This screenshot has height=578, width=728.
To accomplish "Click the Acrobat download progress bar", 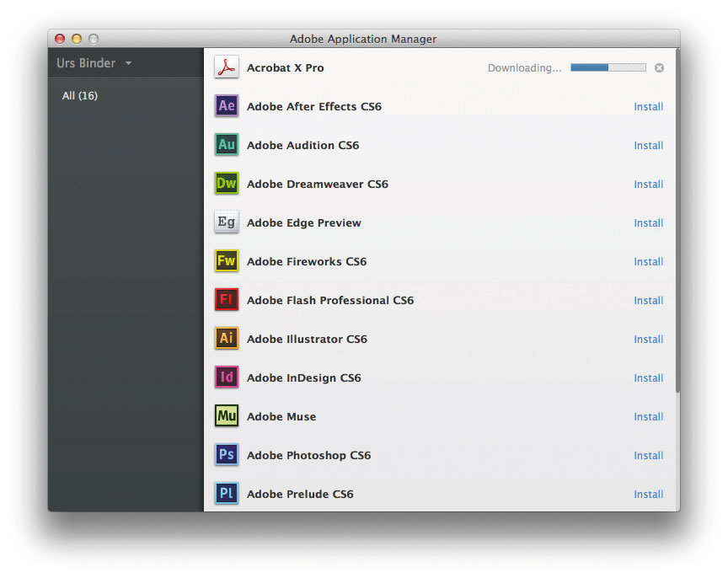I will click(608, 67).
